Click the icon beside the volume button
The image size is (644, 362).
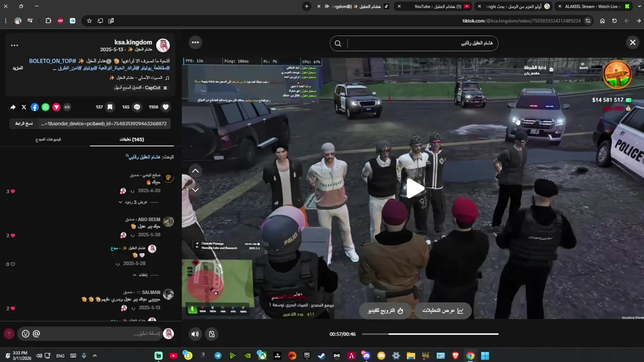coord(212,334)
